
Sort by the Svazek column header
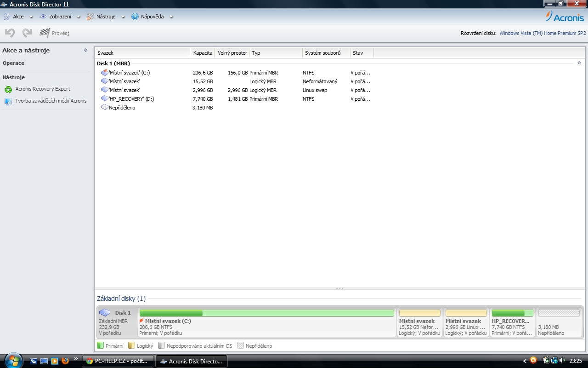click(142, 53)
